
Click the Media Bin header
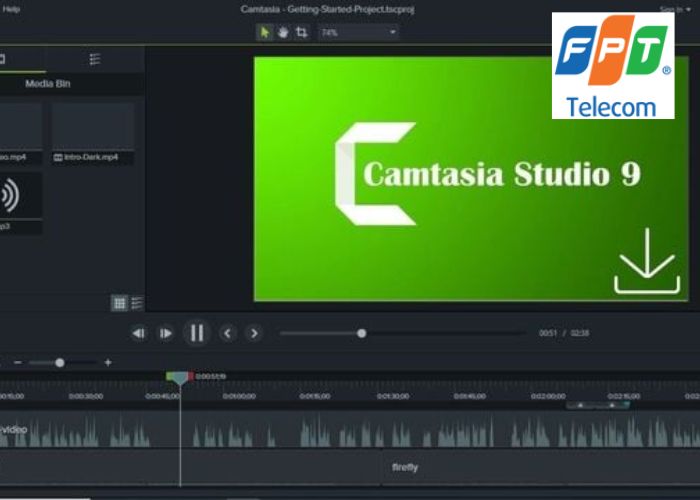click(x=48, y=84)
